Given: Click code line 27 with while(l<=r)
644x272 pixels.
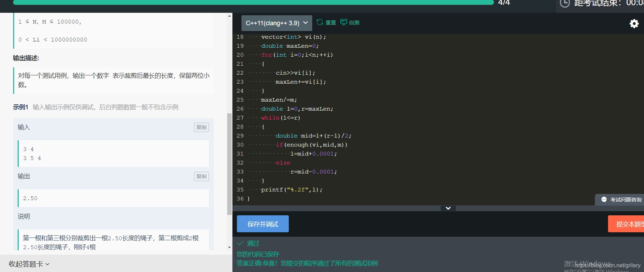Looking at the screenshot, I should 281,118.
